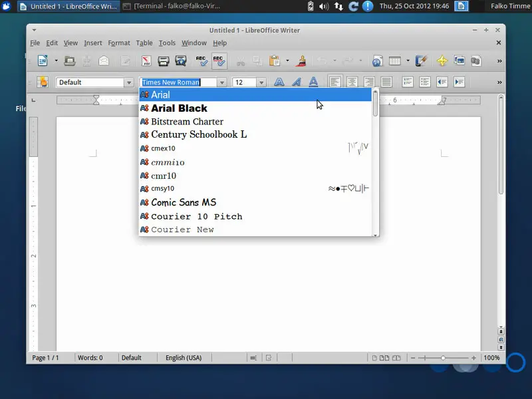Open the File menu

coord(35,43)
